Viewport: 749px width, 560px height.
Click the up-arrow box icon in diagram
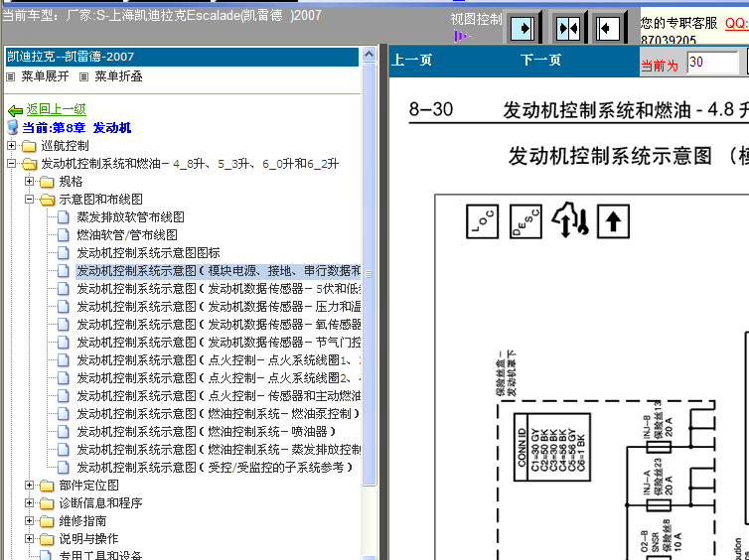(x=613, y=221)
